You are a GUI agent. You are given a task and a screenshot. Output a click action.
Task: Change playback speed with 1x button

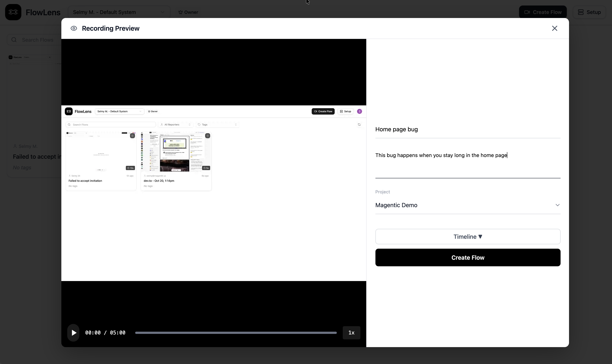tap(351, 333)
